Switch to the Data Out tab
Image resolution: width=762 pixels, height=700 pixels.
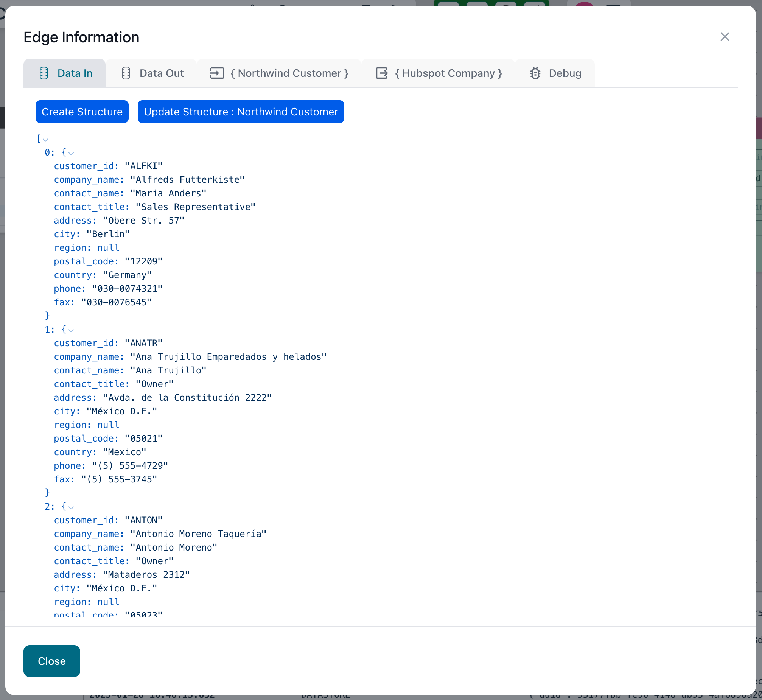151,73
